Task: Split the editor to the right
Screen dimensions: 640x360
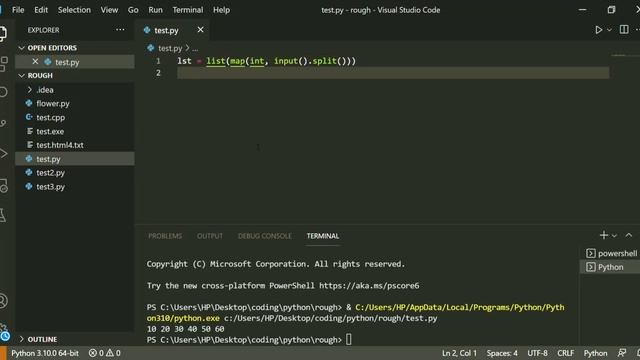Action: 624,29
